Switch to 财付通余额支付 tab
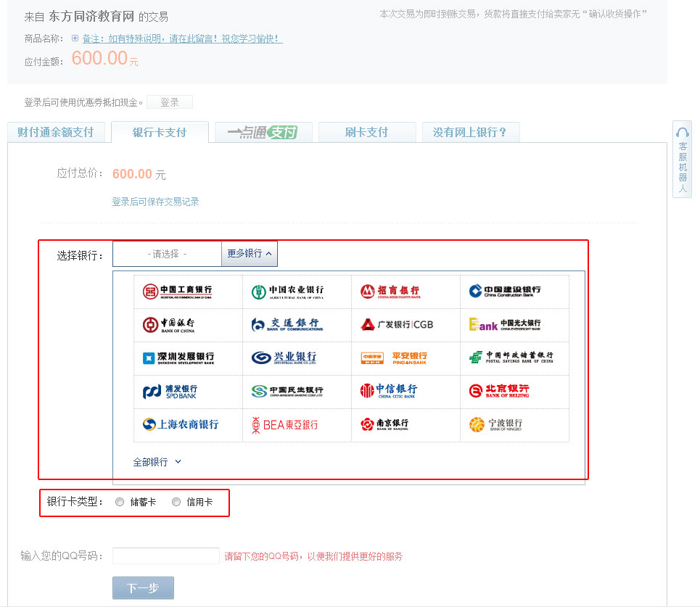Image resolution: width=700 pixels, height=607 pixels. coord(56,132)
